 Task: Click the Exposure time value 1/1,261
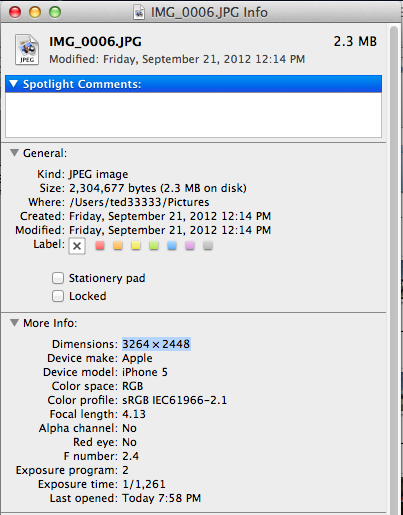pos(144,484)
